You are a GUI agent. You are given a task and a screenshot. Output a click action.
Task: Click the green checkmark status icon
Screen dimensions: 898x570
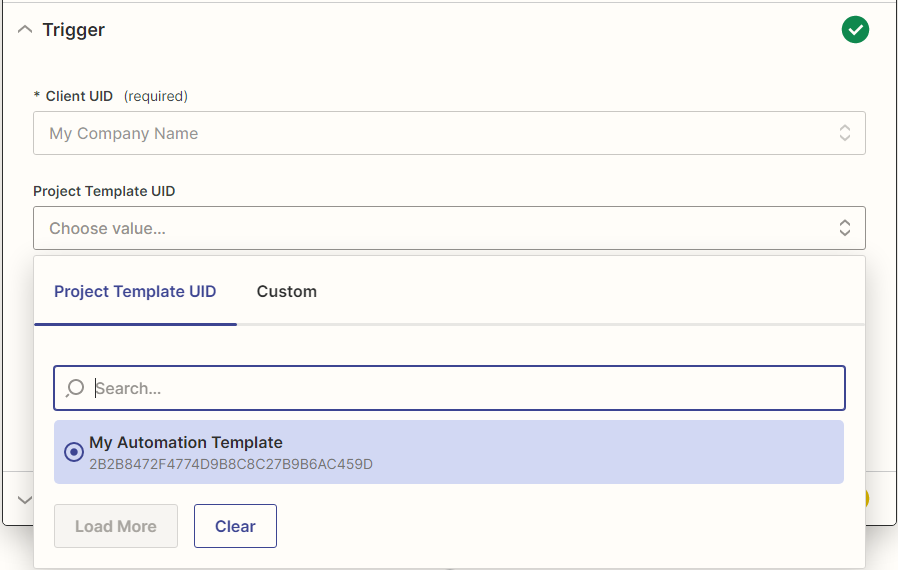coord(855,30)
